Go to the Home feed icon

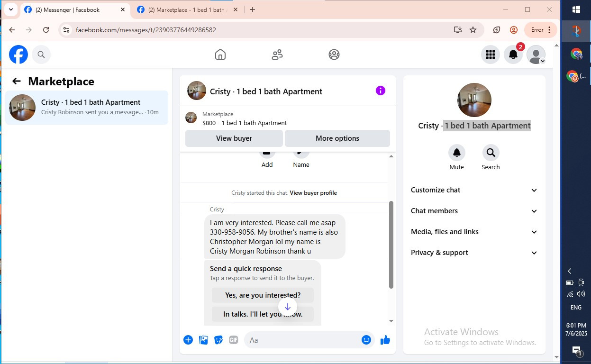click(220, 55)
